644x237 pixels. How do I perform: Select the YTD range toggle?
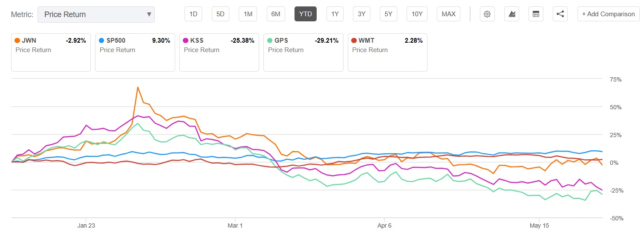305,14
